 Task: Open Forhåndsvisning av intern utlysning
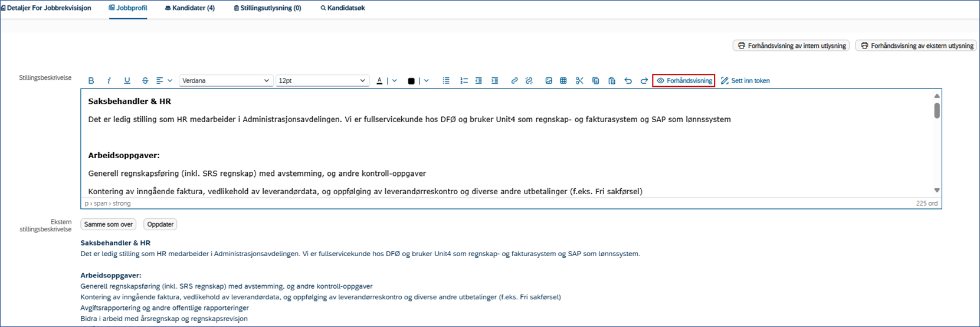tap(791, 45)
